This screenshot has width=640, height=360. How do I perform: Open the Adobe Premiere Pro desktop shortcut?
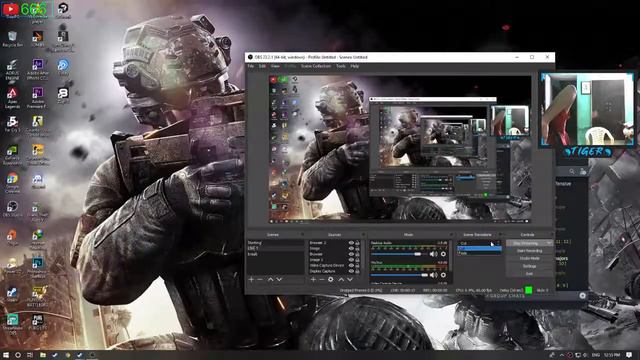coord(38,98)
